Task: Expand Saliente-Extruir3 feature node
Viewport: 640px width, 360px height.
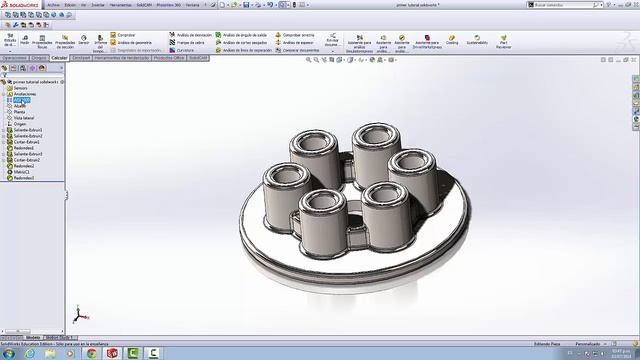Action: pos(4,154)
